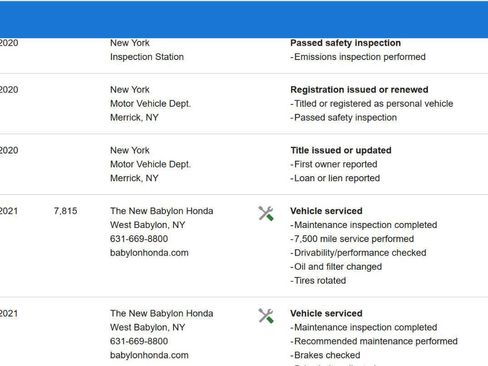Click the wrench icon beside the 7,815 mile service
The image size is (488, 366).
click(x=266, y=213)
